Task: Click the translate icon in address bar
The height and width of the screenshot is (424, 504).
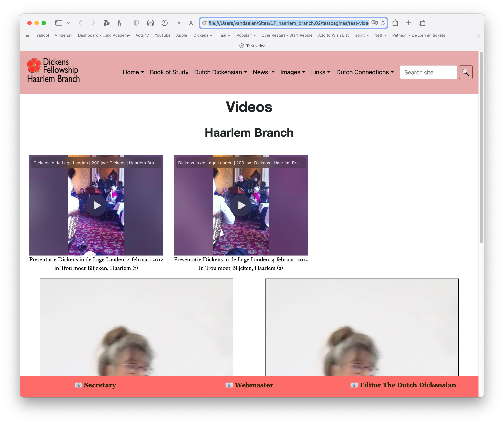Action: point(375,23)
